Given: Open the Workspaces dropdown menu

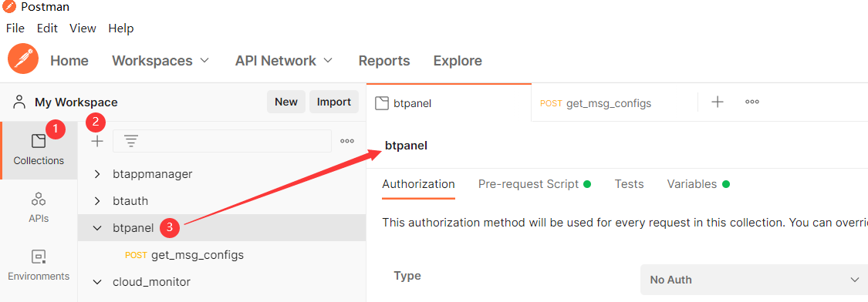Looking at the screenshot, I should 160,61.
